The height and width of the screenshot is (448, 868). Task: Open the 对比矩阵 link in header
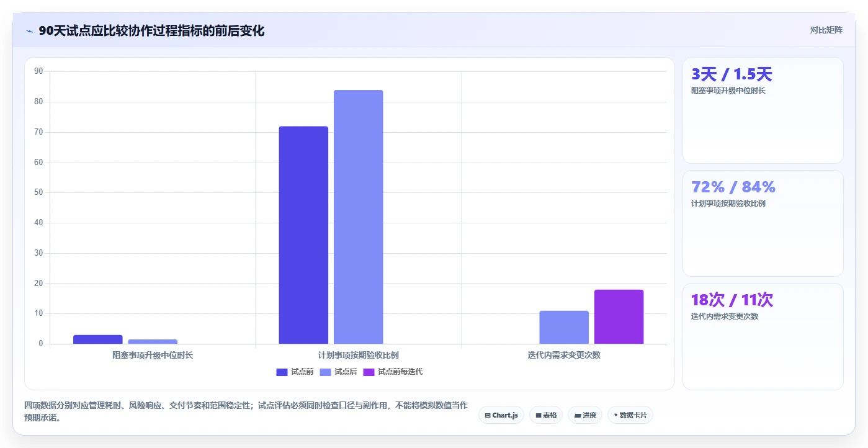click(x=826, y=30)
